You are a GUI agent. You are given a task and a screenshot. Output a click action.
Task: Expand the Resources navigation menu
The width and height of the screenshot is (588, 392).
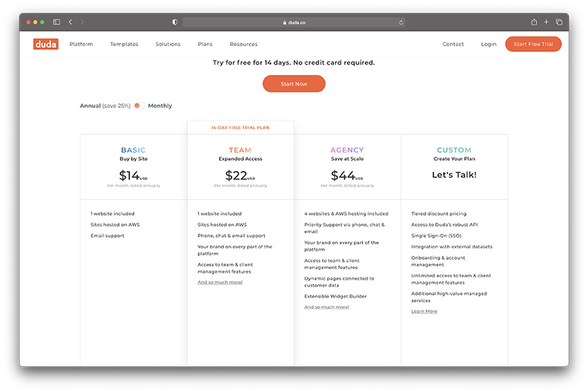[243, 44]
